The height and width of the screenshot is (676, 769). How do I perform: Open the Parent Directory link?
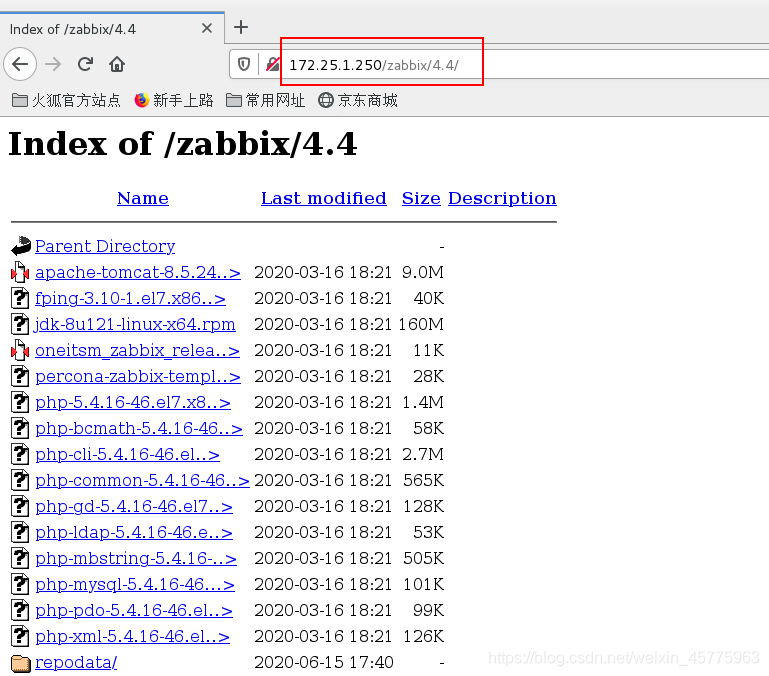(x=105, y=246)
